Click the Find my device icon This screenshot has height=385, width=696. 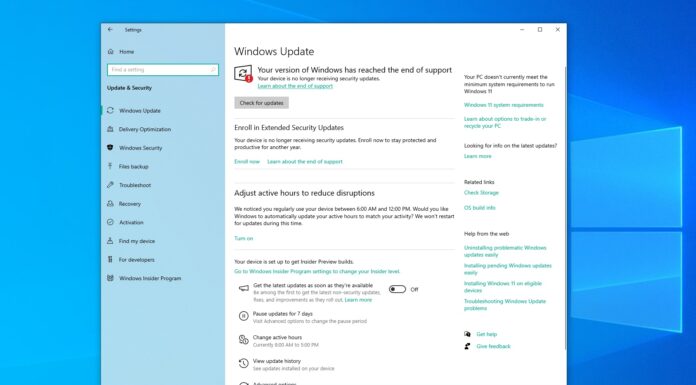click(110, 241)
